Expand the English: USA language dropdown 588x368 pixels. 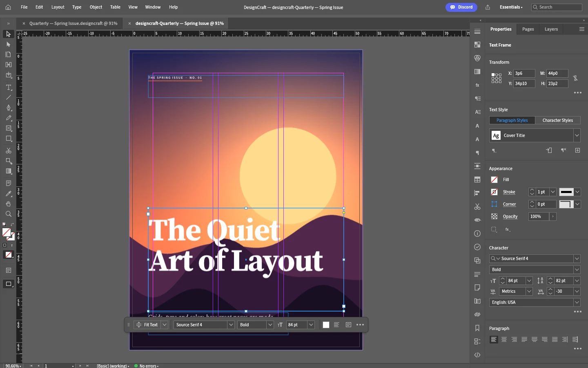point(577,302)
